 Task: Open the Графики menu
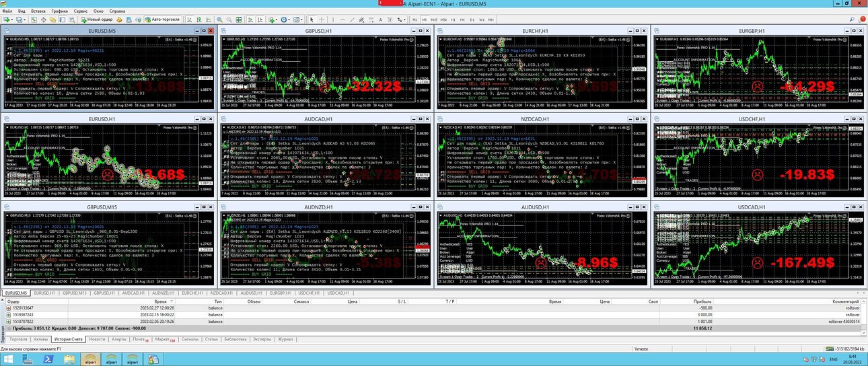coord(59,11)
